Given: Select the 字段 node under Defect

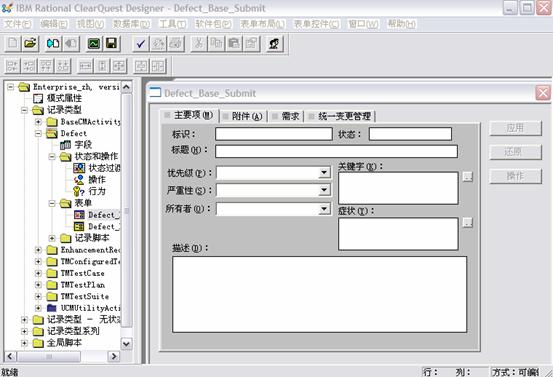Looking at the screenshot, I should click(x=83, y=145).
